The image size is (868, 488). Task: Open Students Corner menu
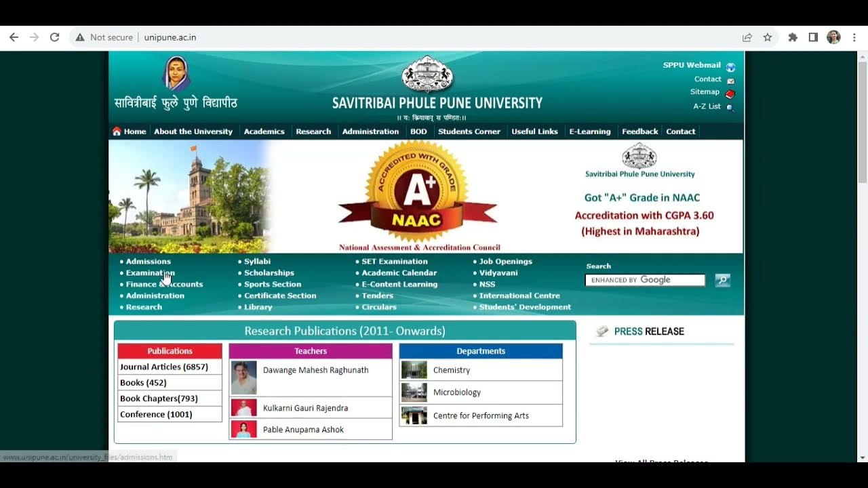[469, 131]
